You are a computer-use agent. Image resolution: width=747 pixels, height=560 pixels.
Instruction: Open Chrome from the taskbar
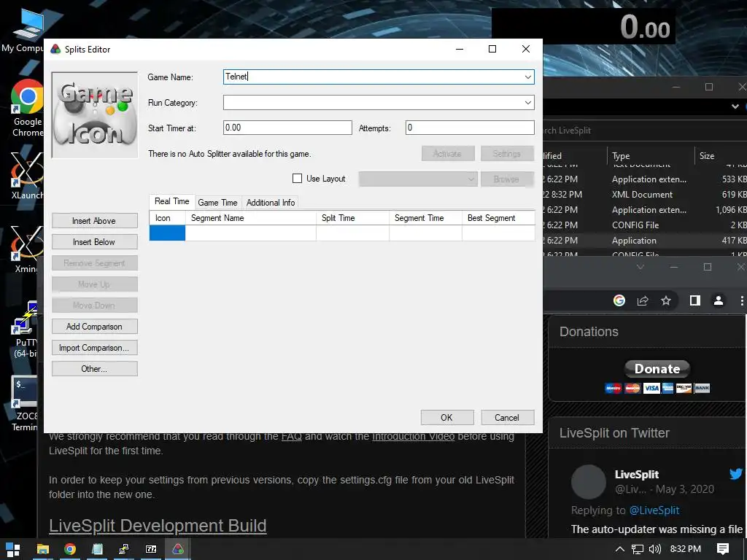click(x=70, y=549)
